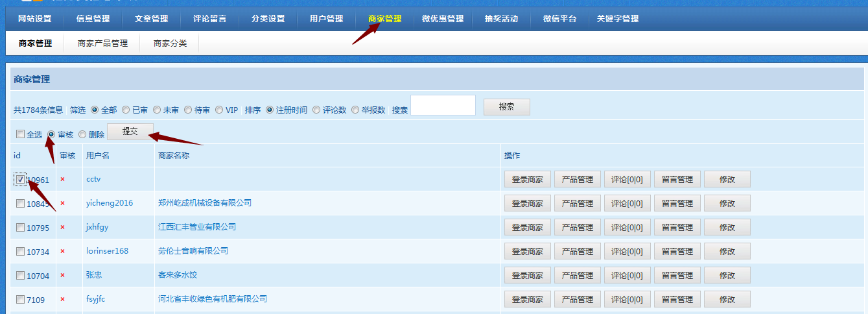The height and width of the screenshot is (314, 868).
Task: Click the search text input field
Action: coord(443,105)
